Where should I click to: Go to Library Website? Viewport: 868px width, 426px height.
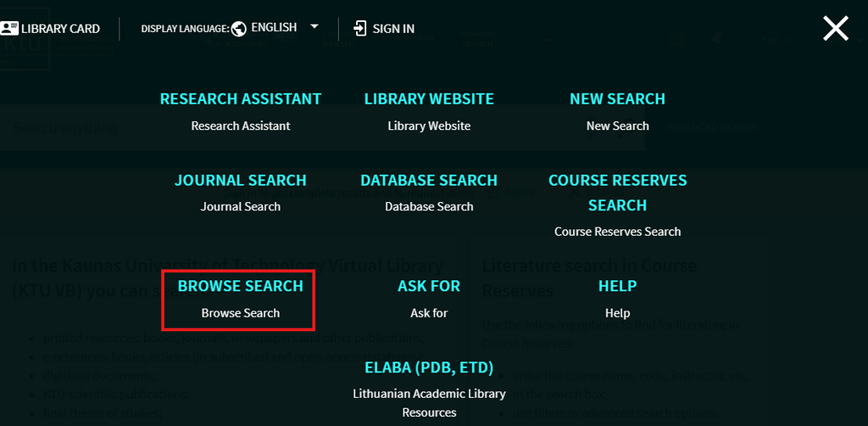coord(429,99)
